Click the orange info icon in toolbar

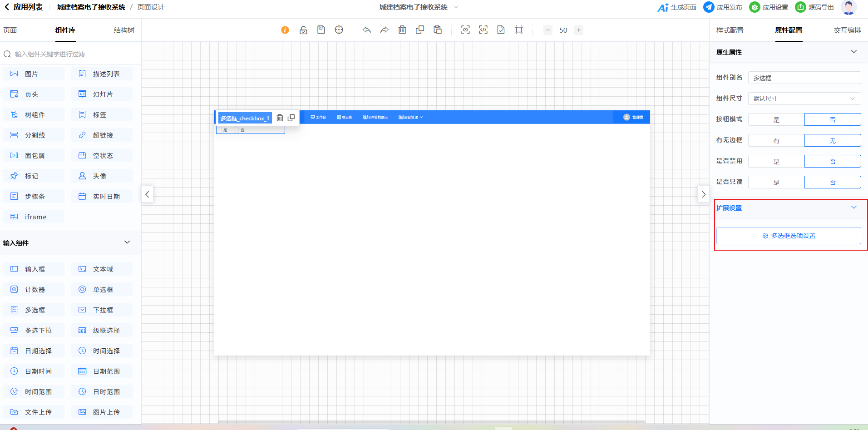[285, 30]
